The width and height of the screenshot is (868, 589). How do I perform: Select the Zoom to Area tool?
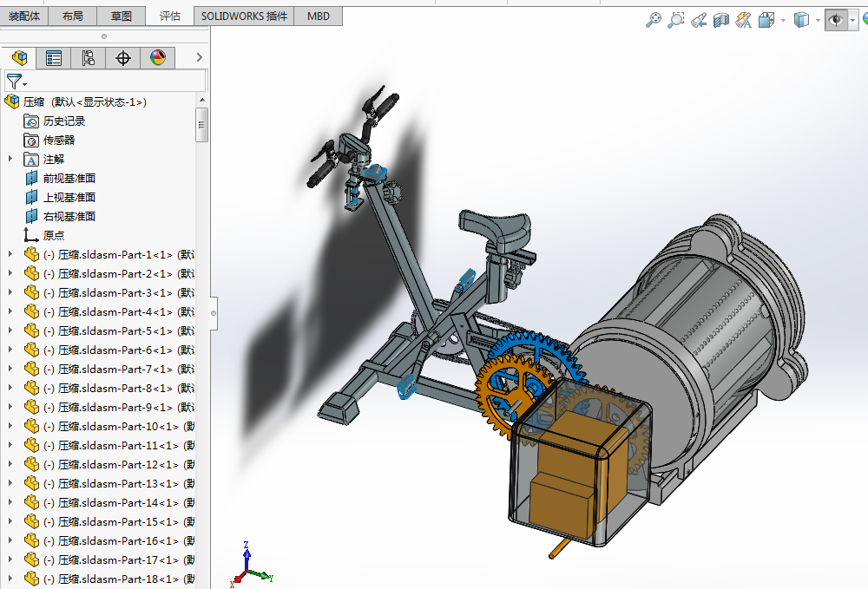coord(675,20)
